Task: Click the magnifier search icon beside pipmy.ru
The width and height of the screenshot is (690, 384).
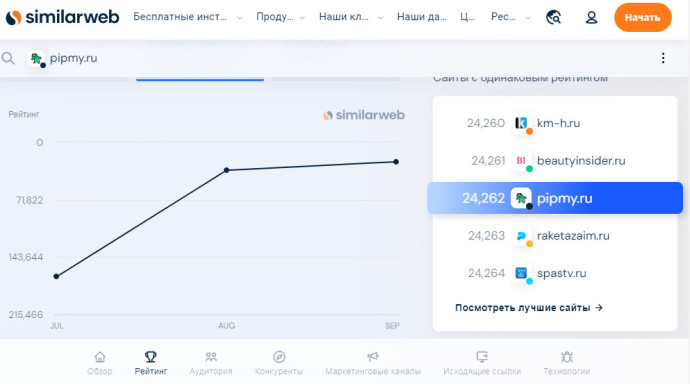Action: [x=8, y=58]
